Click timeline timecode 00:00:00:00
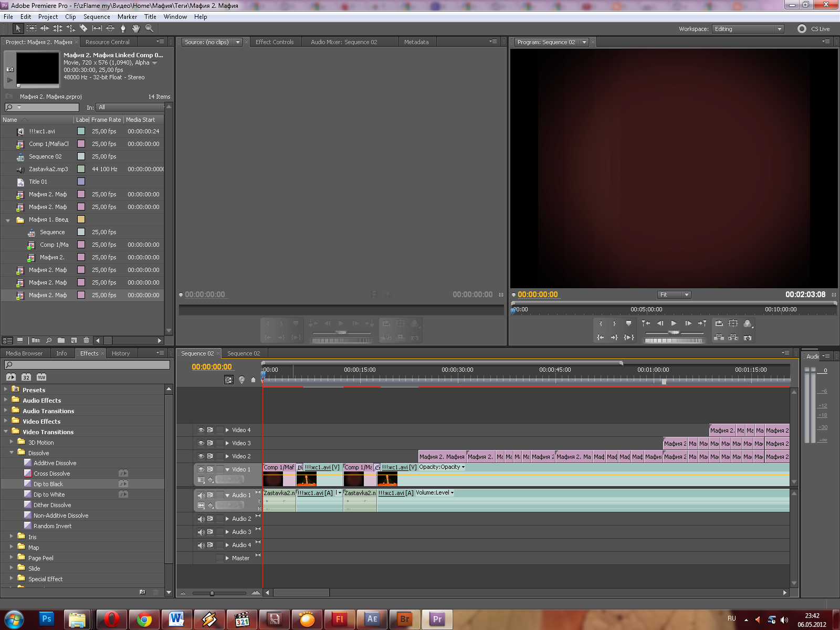The height and width of the screenshot is (630, 840). coord(212,367)
